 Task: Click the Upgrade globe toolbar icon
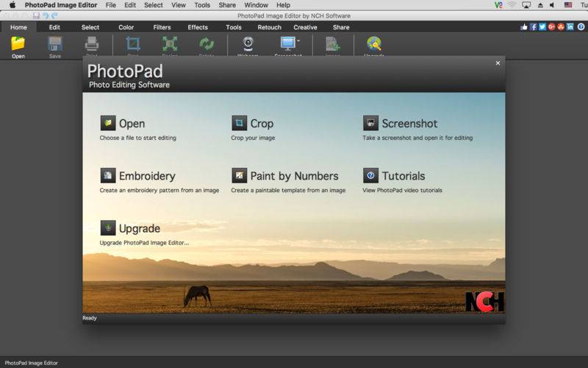(x=374, y=43)
